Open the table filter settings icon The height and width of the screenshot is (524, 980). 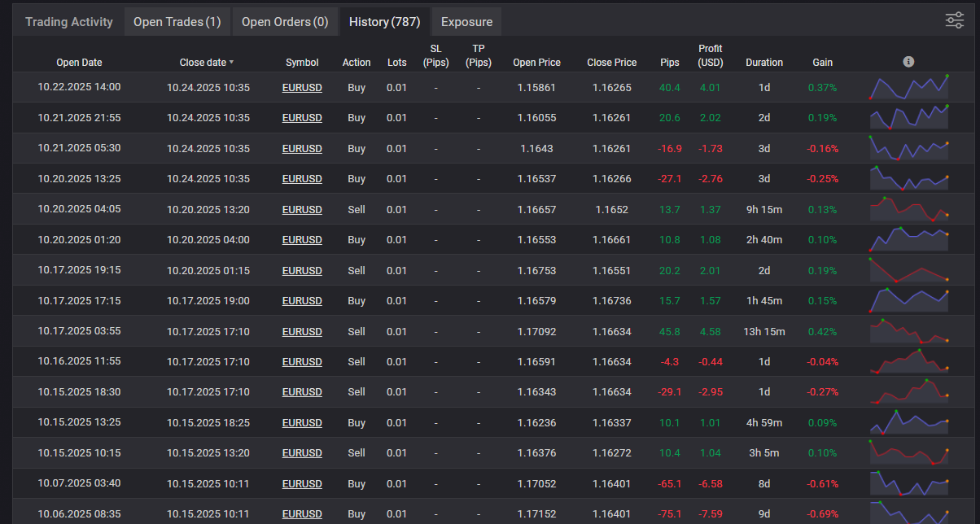pyautogui.click(x=954, y=21)
